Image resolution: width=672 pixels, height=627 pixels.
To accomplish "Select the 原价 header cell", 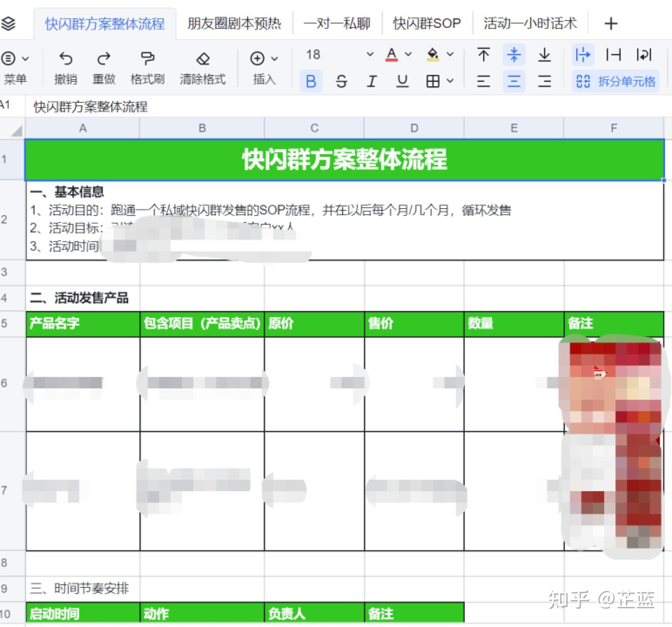I will pos(314,324).
